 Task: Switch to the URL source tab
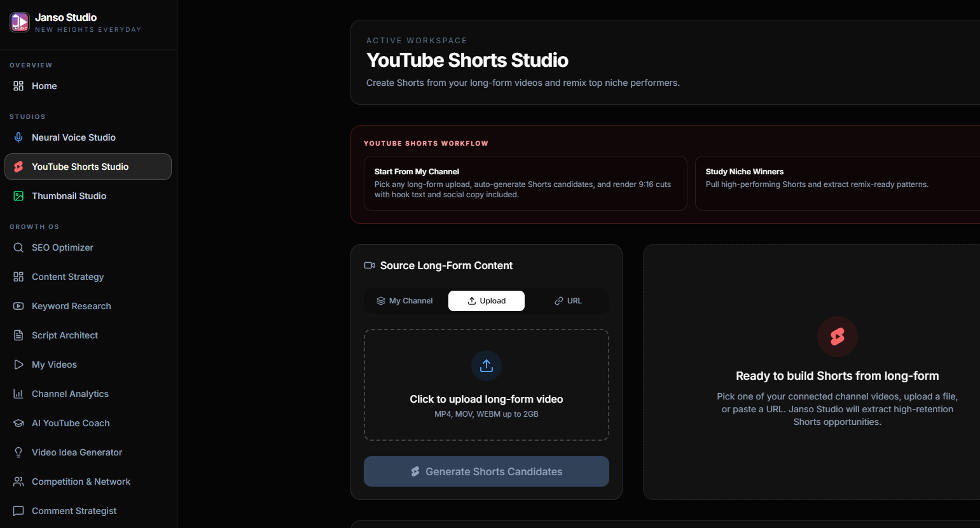pyautogui.click(x=568, y=301)
